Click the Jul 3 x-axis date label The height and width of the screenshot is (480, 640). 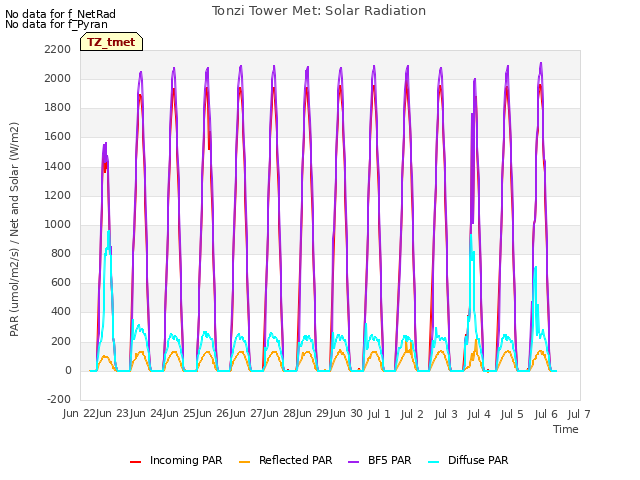[x=446, y=414]
